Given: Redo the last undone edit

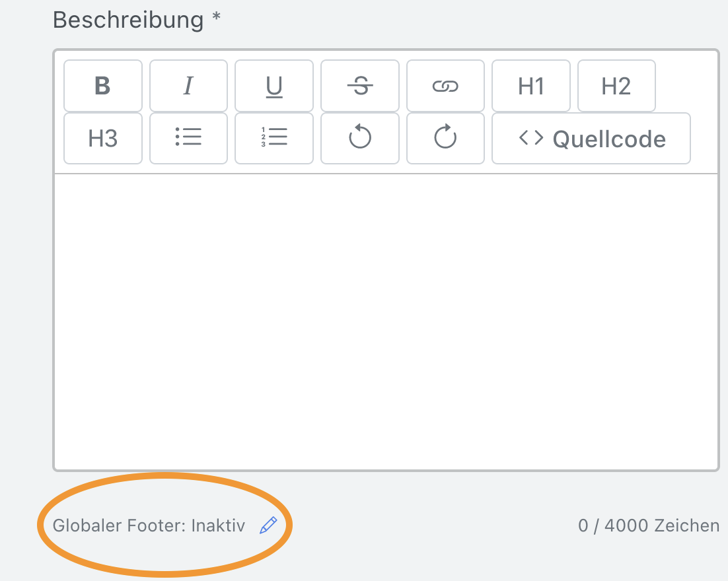Looking at the screenshot, I should tap(445, 138).
